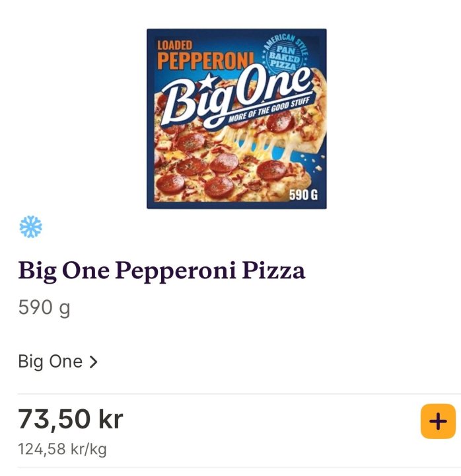Click the 73,50 kr price
This screenshot has height=476, width=461.
(x=70, y=418)
